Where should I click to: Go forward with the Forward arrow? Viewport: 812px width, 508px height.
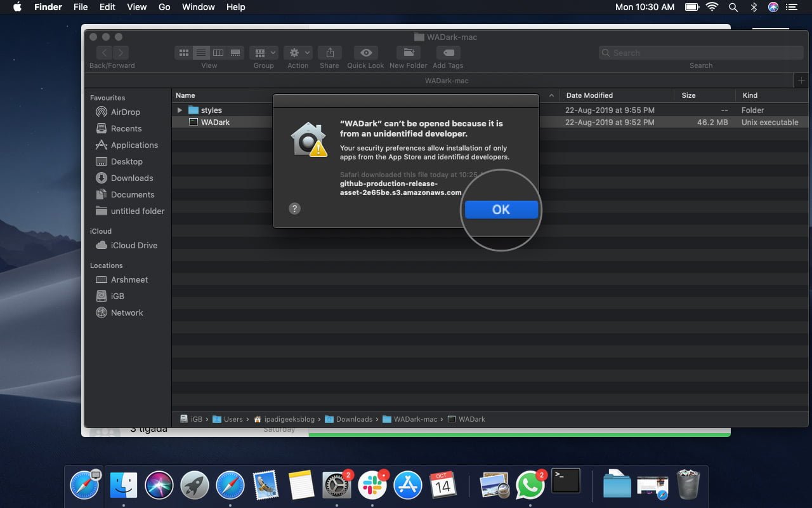point(121,53)
